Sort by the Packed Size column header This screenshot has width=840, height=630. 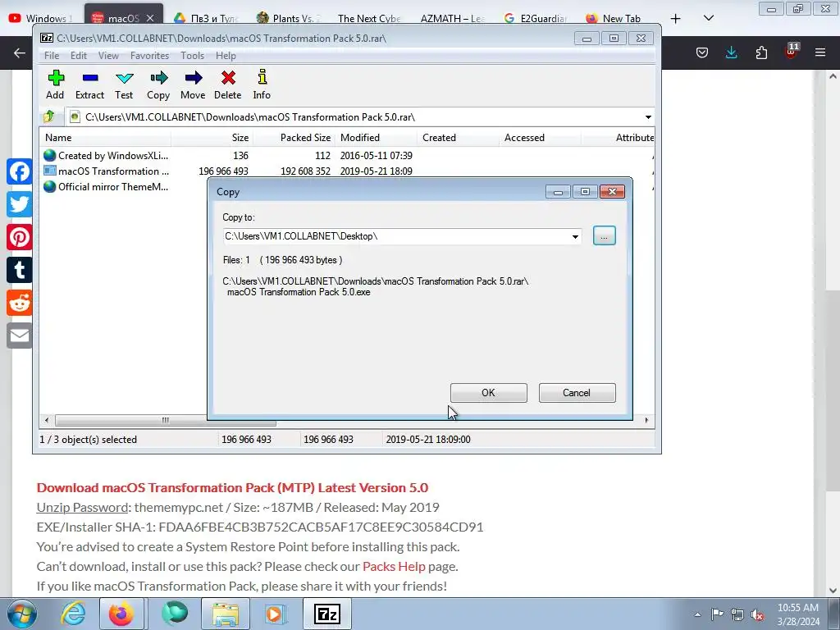click(x=294, y=138)
